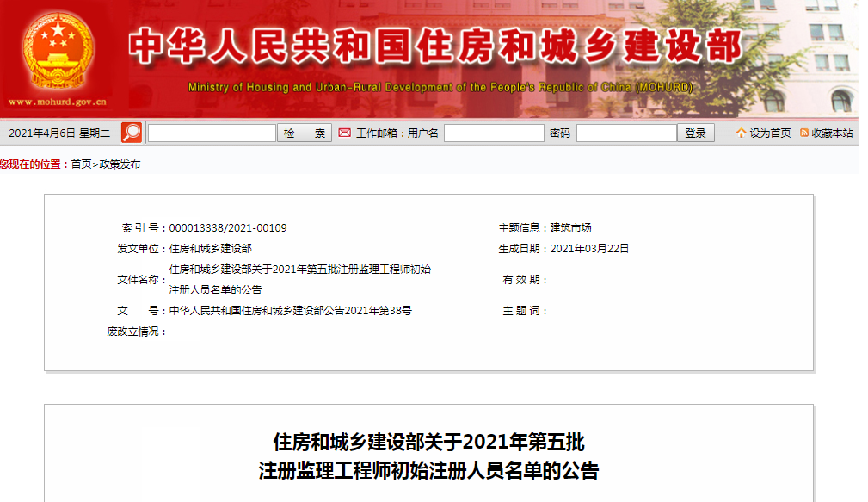The height and width of the screenshot is (502, 868).
Task: Click the 废改立情况 label
Action: tap(136, 332)
